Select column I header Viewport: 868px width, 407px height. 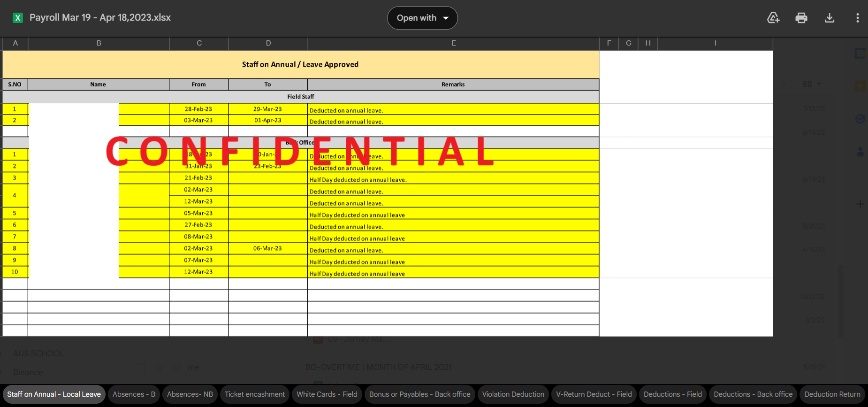tap(715, 43)
